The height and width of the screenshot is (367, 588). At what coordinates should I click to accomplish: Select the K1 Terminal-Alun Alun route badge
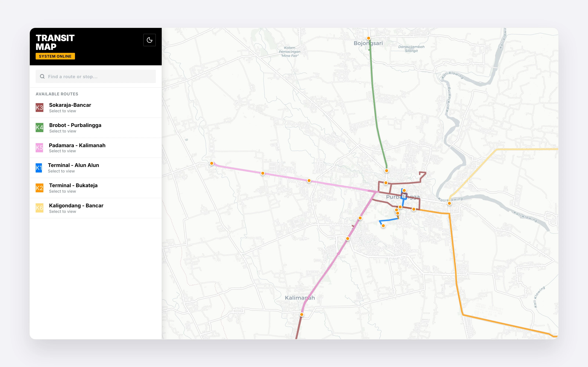click(39, 168)
